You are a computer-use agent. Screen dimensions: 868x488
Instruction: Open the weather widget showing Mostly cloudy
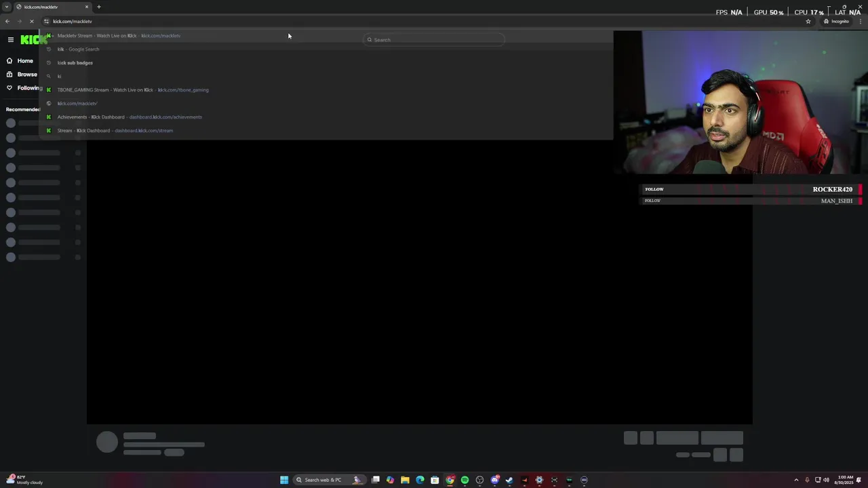[x=25, y=480]
